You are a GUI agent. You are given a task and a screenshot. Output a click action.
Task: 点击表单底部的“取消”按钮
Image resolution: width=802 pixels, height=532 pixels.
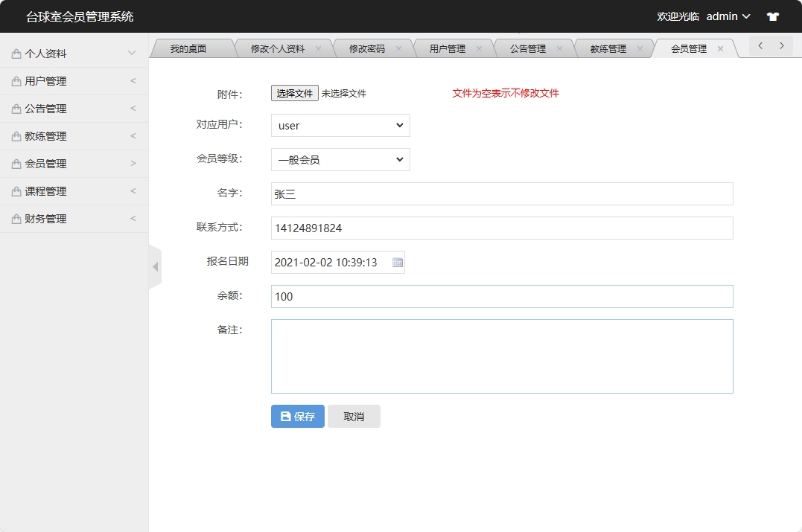(354, 416)
